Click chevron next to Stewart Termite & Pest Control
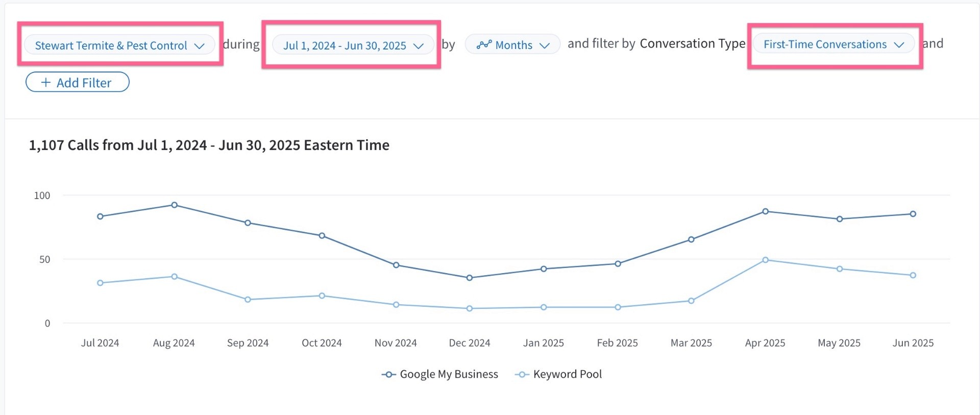 coord(200,46)
